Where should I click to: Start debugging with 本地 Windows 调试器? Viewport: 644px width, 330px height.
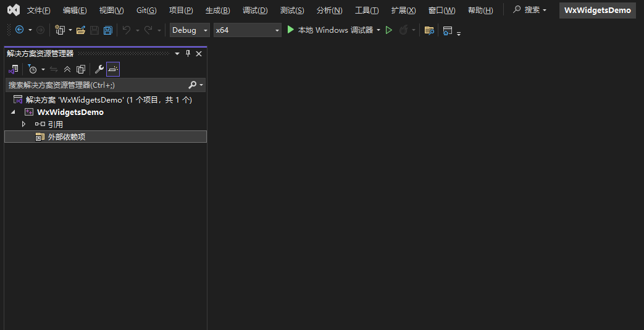click(x=330, y=30)
